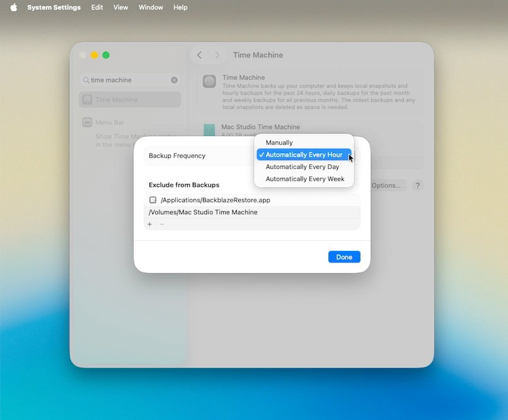Click the Backup Frequency label

click(x=177, y=156)
